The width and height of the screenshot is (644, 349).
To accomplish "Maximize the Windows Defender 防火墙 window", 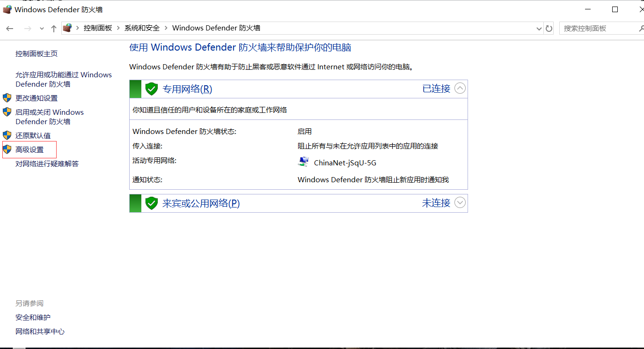I will (x=615, y=9).
